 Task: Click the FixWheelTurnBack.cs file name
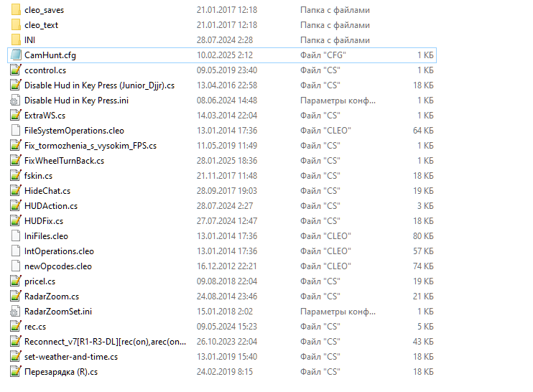[64, 161]
